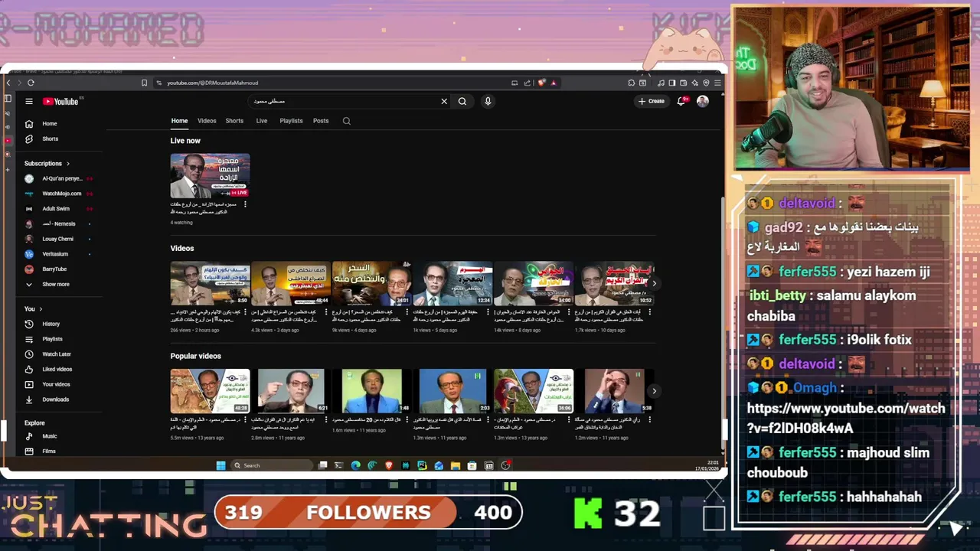Click the browser address bar URL
The height and width of the screenshot is (551, 980).
coord(213,83)
